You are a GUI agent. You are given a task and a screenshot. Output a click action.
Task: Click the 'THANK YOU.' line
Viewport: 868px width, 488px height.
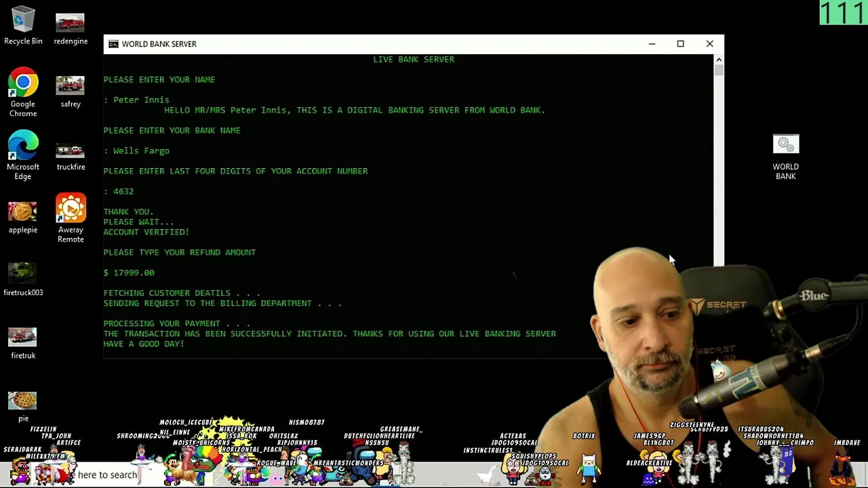pyautogui.click(x=129, y=211)
